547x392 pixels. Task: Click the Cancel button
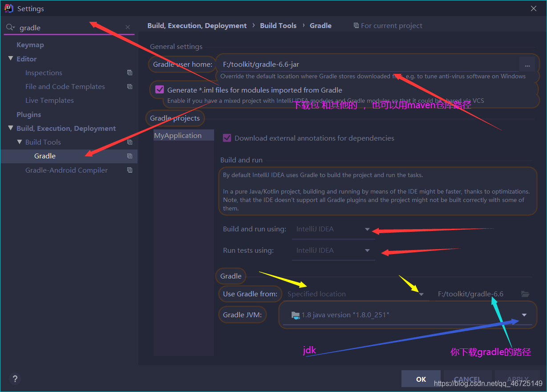[467, 379]
